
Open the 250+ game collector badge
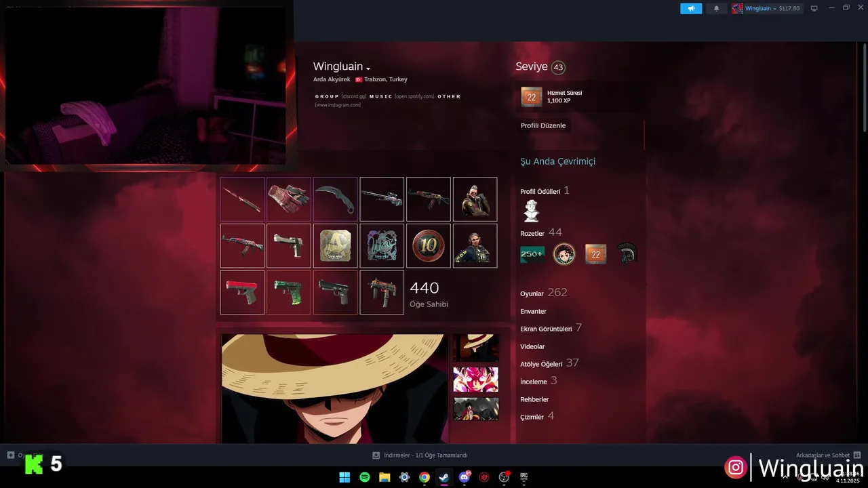[x=532, y=254]
